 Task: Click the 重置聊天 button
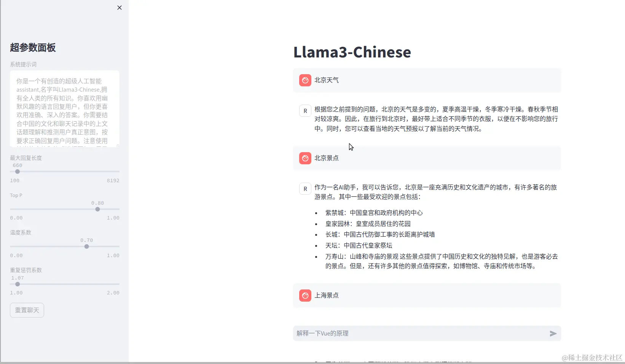[x=27, y=310]
